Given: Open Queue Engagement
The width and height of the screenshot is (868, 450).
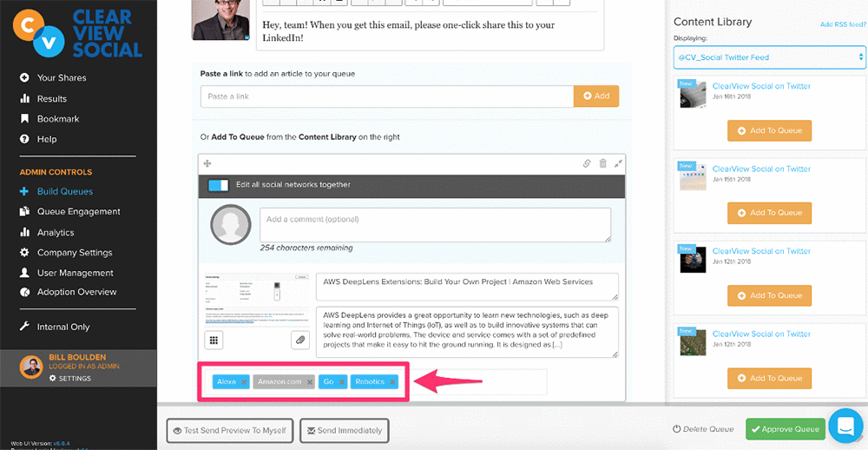Looking at the screenshot, I should (79, 212).
